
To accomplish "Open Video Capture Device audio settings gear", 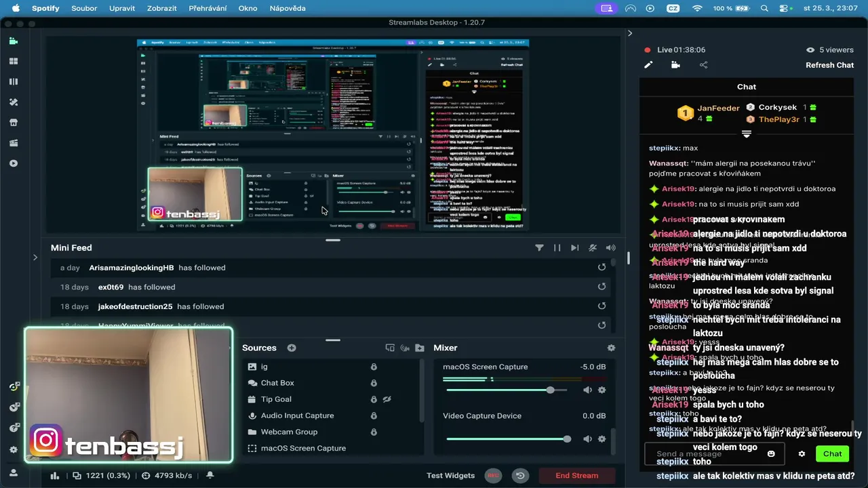I will click(601, 439).
